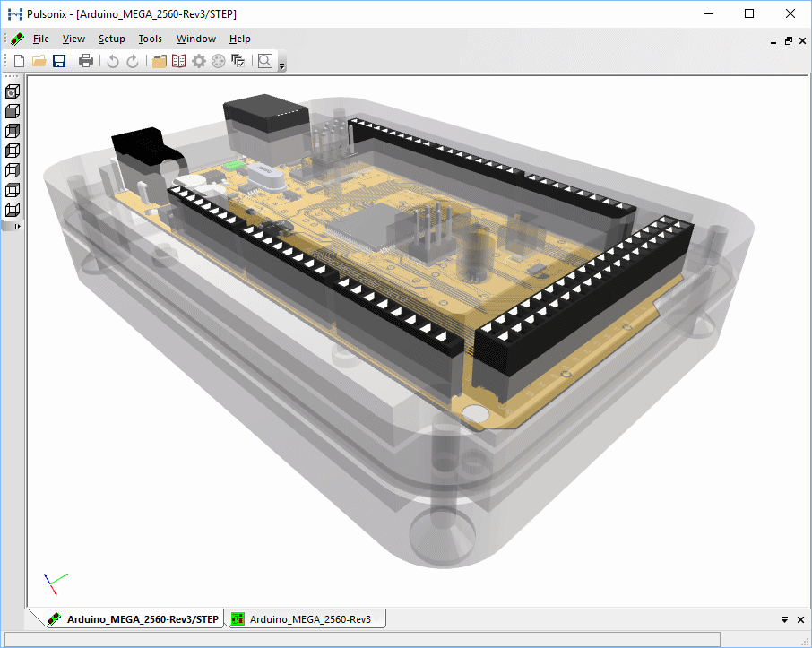Expand the main toolbar overflow arrow

(x=282, y=66)
